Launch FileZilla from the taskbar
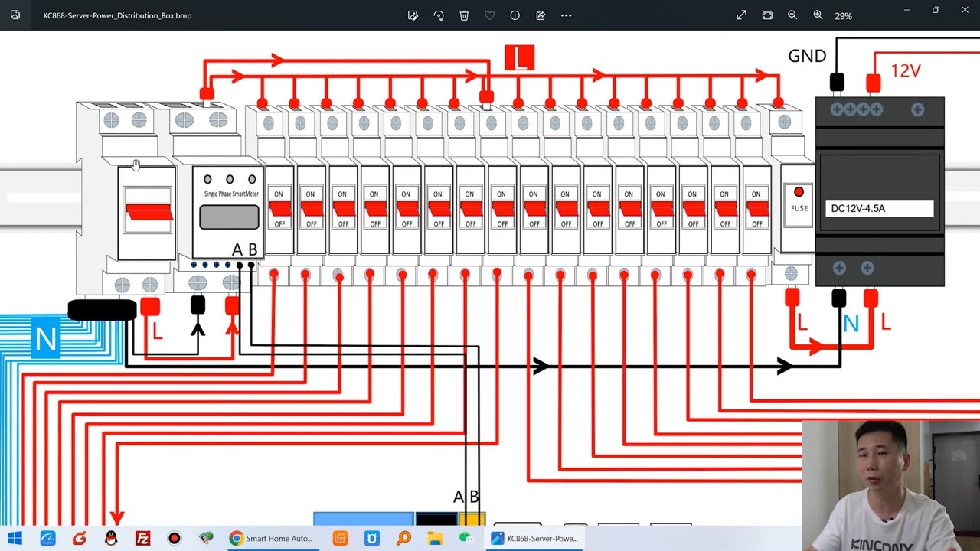 142,538
